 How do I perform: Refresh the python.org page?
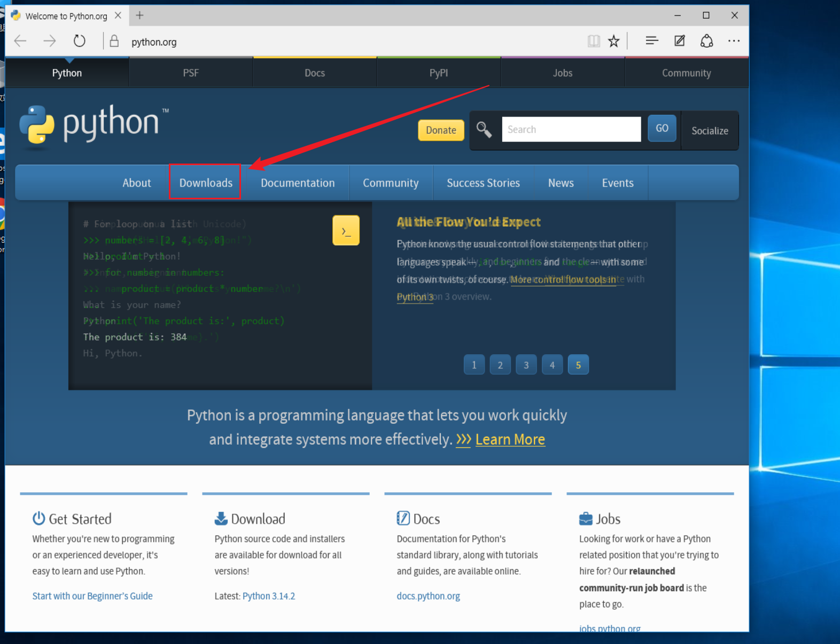pos(79,41)
